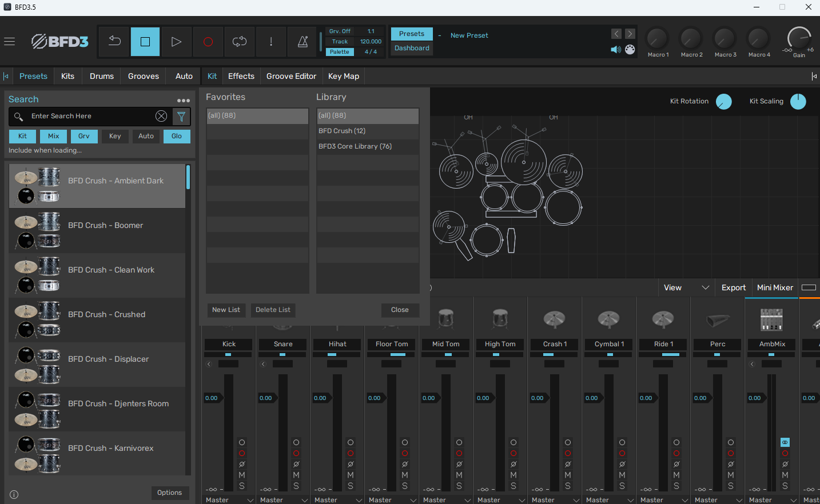
Task: Toggle the Glo include filter
Action: pyautogui.click(x=177, y=136)
